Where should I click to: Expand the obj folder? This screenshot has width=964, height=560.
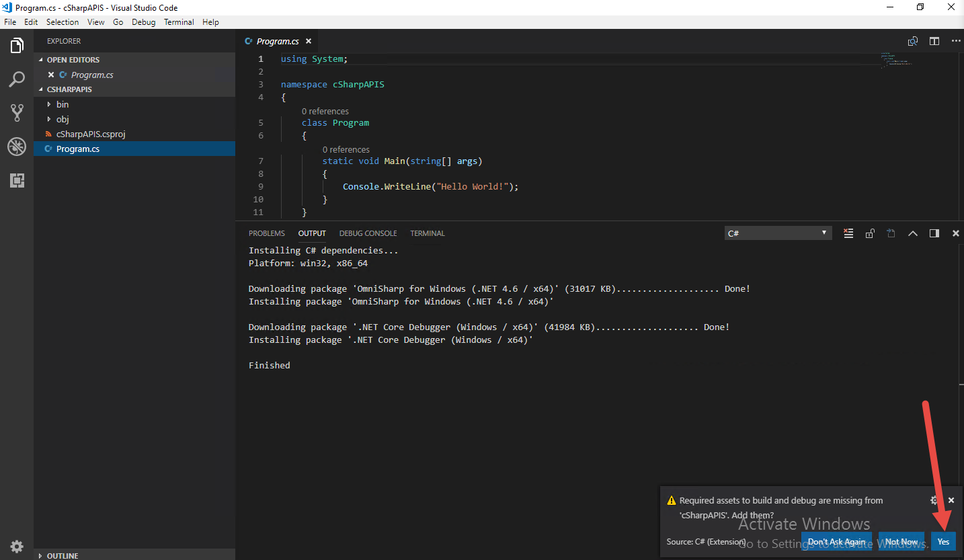(x=134, y=119)
